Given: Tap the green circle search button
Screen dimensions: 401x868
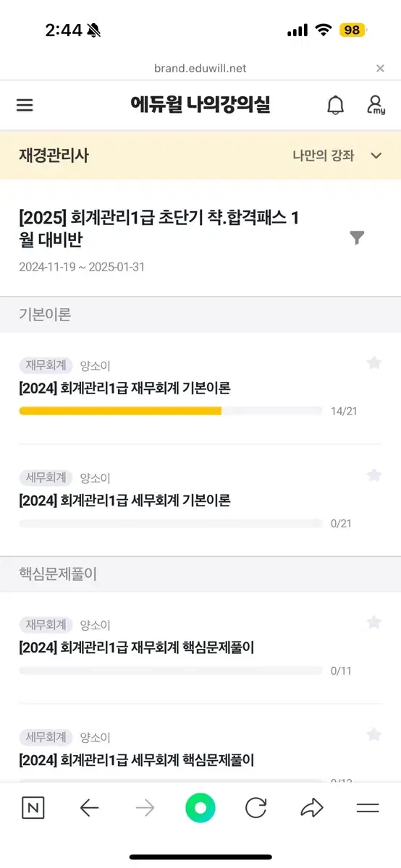Looking at the screenshot, I should [200, 808].
